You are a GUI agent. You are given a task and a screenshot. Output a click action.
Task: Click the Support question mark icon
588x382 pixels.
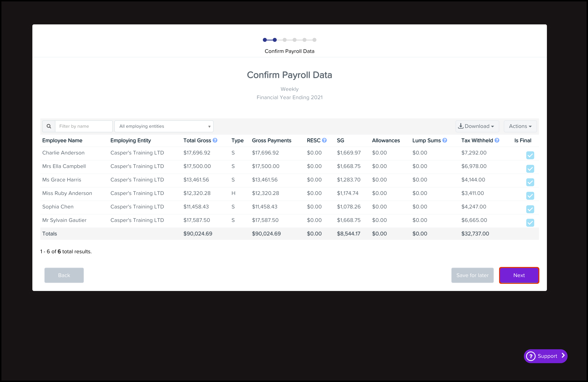531,356
